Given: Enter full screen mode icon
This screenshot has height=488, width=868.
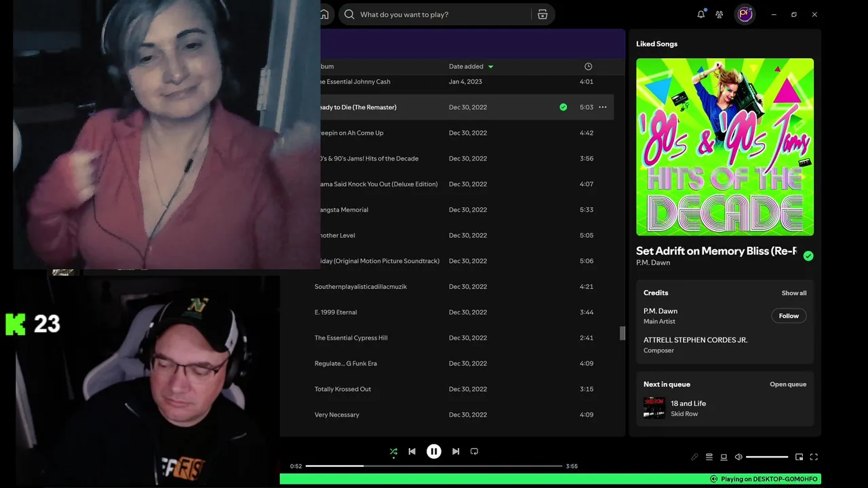Looking at the screenshot, I should (814, 457).
